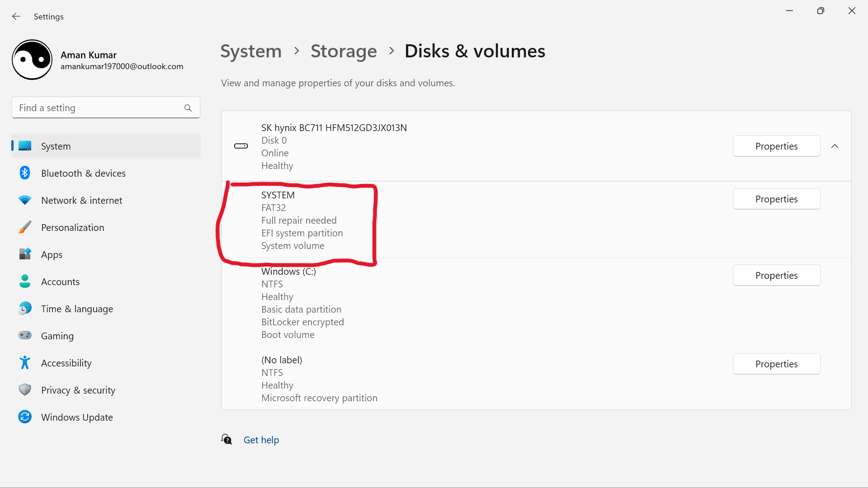This screenshot has width=868, height=488.
Task: Select the SK hynix BC711 disk name
Action: point(334,127)
